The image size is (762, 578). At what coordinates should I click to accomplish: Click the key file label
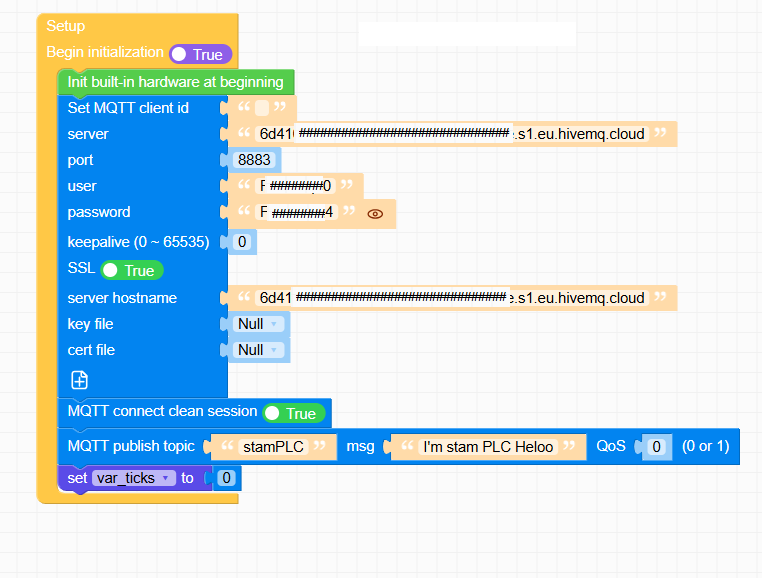click(90, 324)
